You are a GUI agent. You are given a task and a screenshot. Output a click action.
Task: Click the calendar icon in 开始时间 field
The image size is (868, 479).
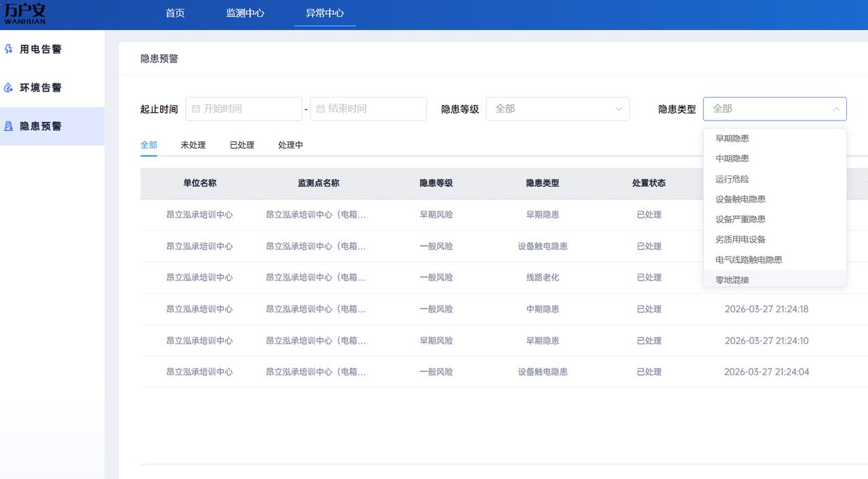point(196,109)
